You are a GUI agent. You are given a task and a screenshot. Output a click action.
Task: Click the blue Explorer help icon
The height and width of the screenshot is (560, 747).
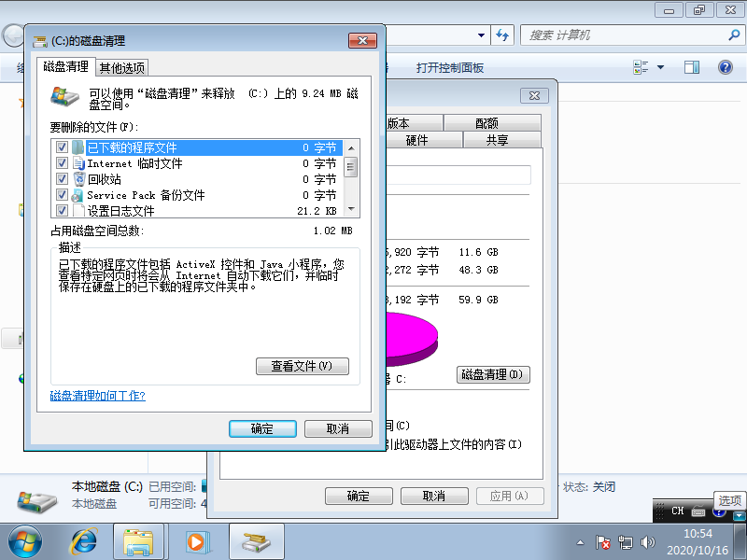(725, 67)
